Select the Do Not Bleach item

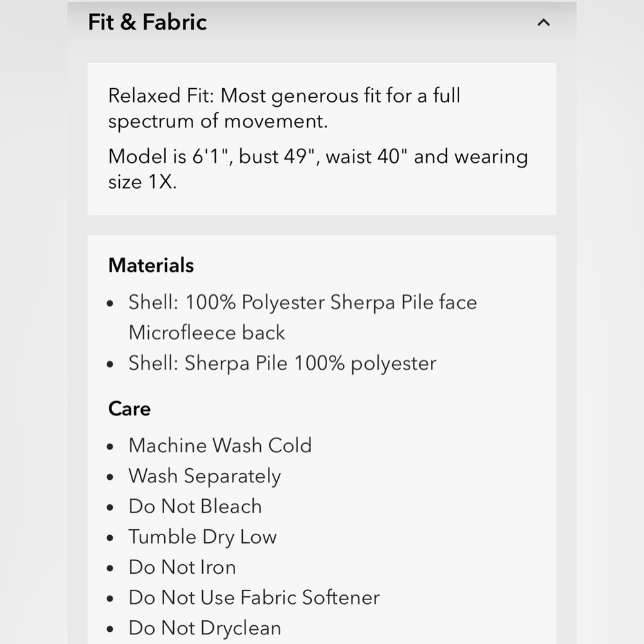pos(195,506)
